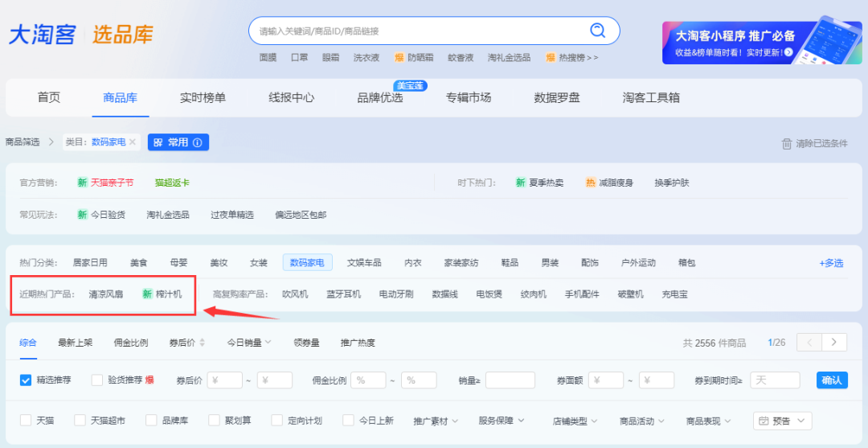
Task: Click the 防晒霜 hot search keyword
Action: [x=420, y=58]
